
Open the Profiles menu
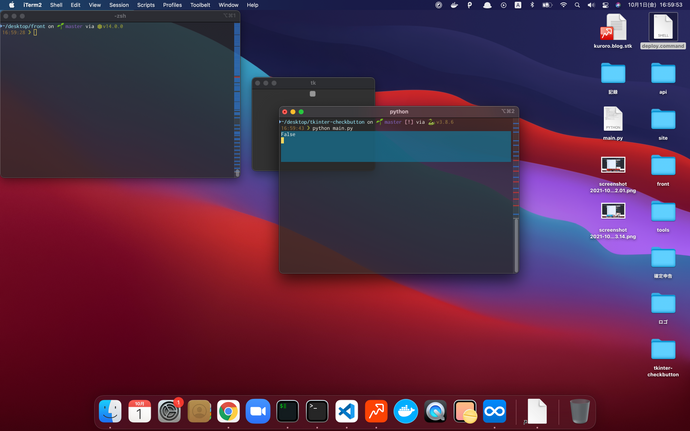172,5
